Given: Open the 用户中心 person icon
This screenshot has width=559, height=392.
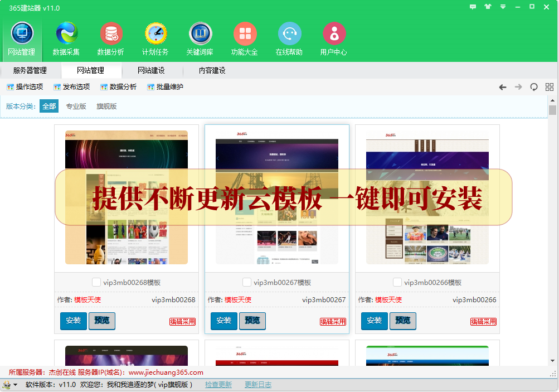Looking at the screenshot, I should pos(334,33).
